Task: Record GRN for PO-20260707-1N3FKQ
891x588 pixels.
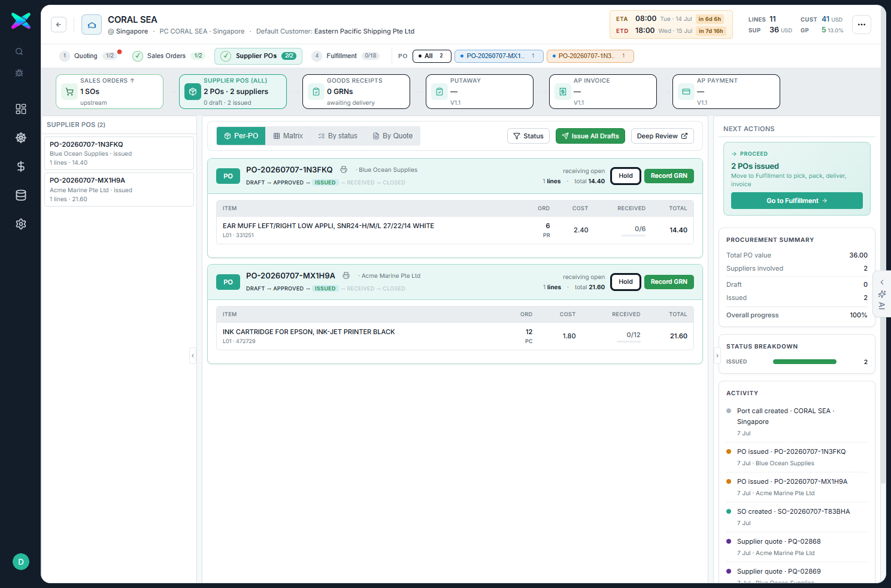Action: tap(669, 176)
